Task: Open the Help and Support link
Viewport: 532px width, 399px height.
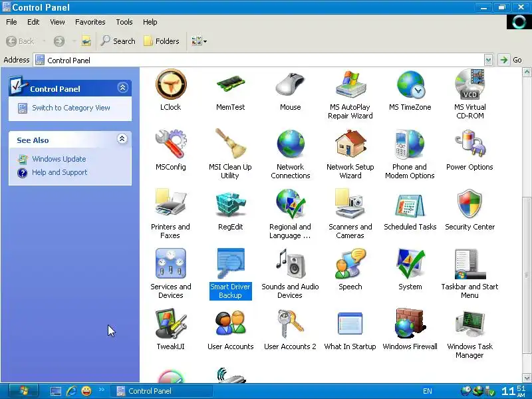Action: coord(60,172)
